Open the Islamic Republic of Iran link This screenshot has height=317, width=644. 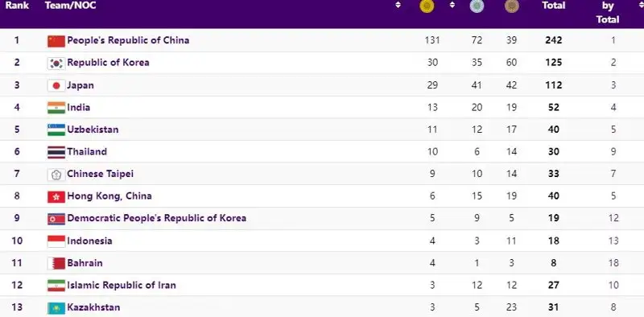pyautogui.click(x=122, y=285)
